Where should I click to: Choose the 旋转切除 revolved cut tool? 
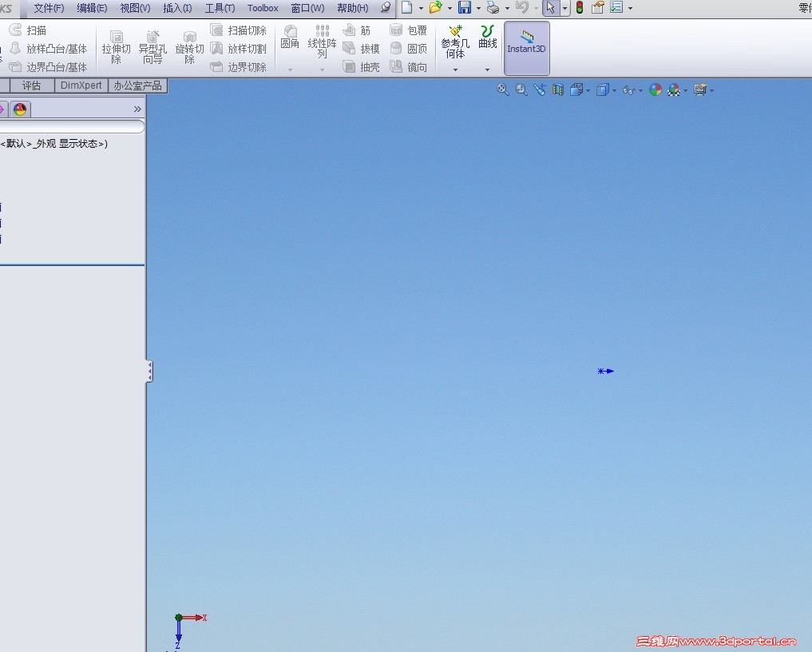(189, 47)
